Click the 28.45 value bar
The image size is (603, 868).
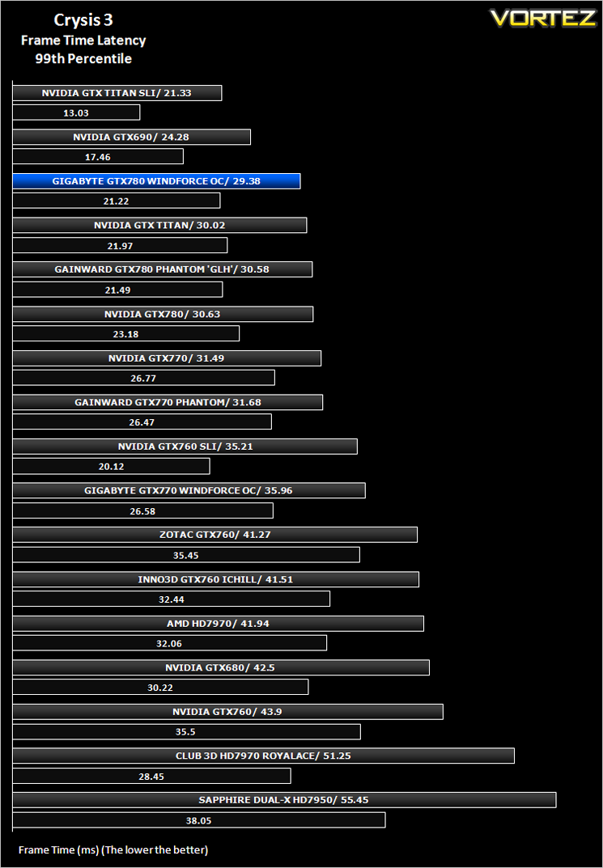point(151,776)
